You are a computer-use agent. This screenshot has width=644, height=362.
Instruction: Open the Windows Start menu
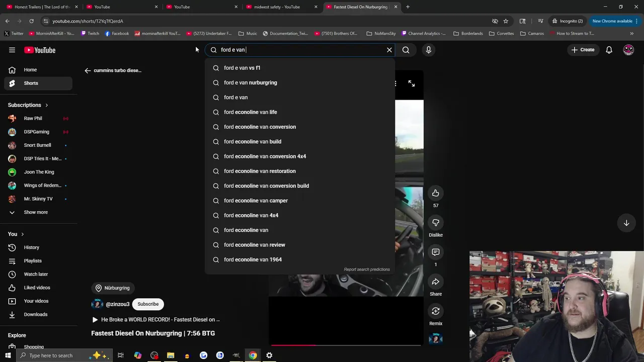[x=8, y=355]
